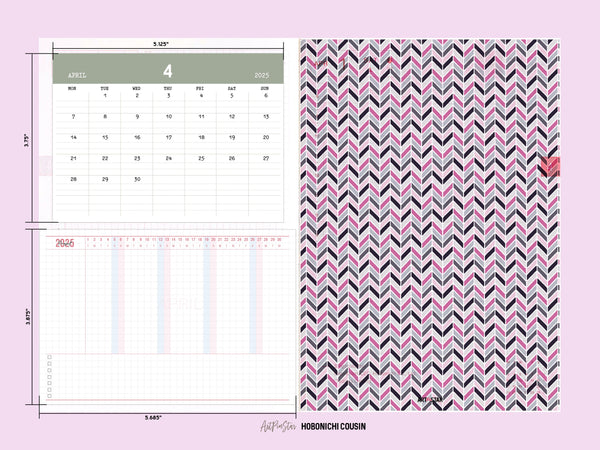Select April 19 on the calendar

(x=233, y=137)
